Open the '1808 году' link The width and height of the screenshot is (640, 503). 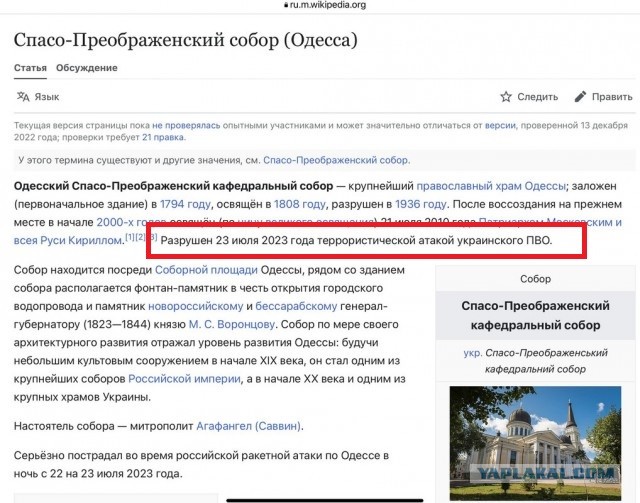tap(300, 204)
